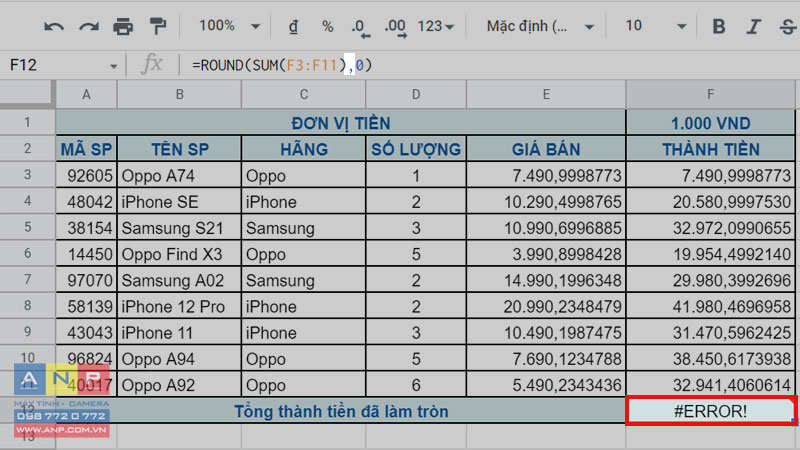This screenshot has height=450, width=800.
Task: Click total cell 32.941,4060614
Action: click(710, 385)
